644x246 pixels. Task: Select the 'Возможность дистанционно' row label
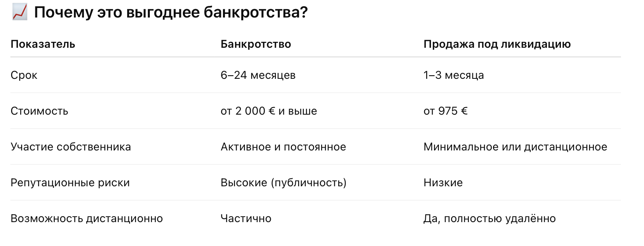[87, 219]
